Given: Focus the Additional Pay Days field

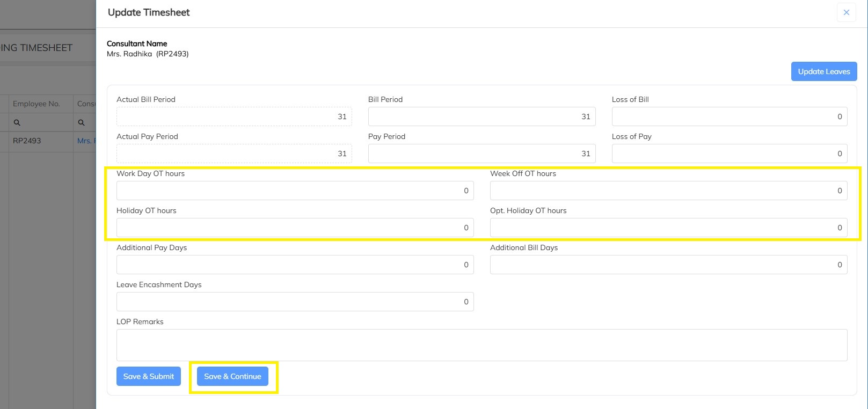Looking at the screenshot, I should [295, 265].
